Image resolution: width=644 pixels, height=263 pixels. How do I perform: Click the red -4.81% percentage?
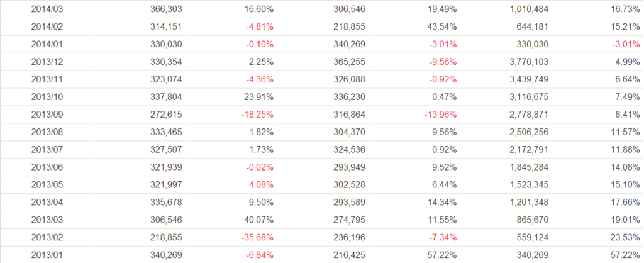tap(259, 27)
